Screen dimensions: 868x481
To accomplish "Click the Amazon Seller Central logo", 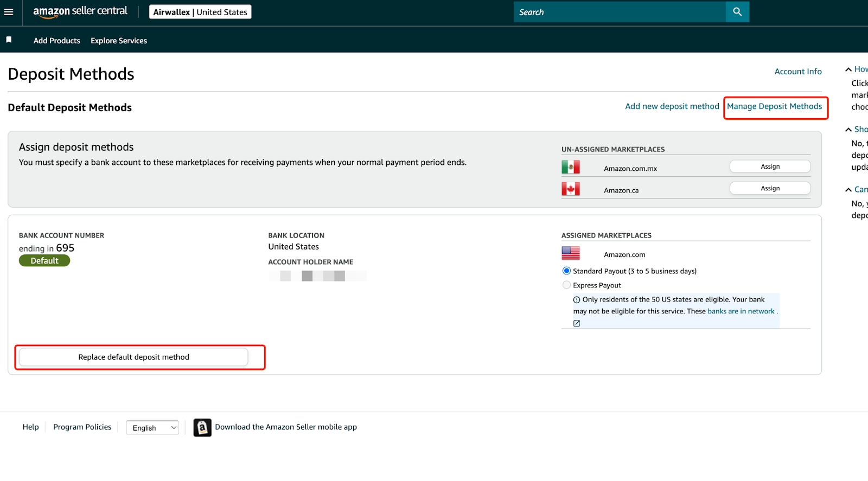I will 80,12.
